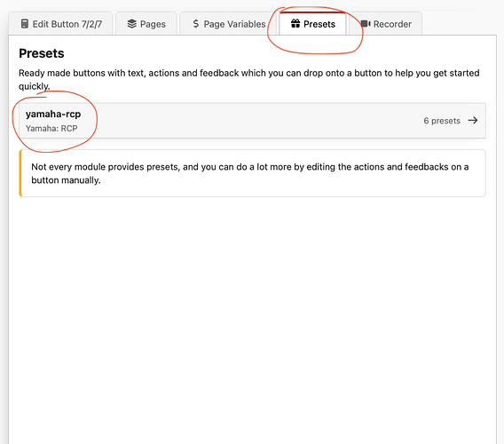This screenshot has width=504, height=444.
Task: Click the yellow accent bar of the notice
Action: coord(20,173)
